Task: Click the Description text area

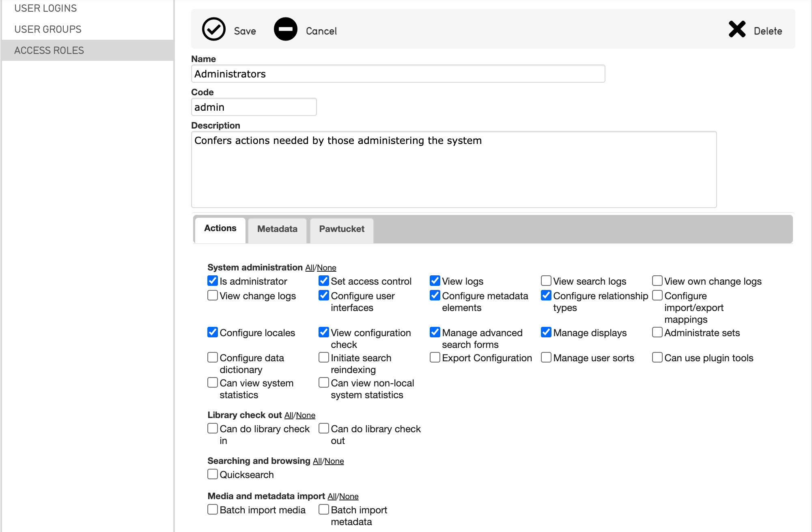Action: click(454, 169)
